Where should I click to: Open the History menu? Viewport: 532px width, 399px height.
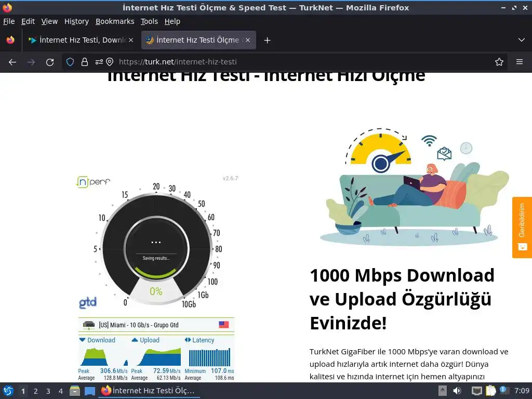[76, 21]
